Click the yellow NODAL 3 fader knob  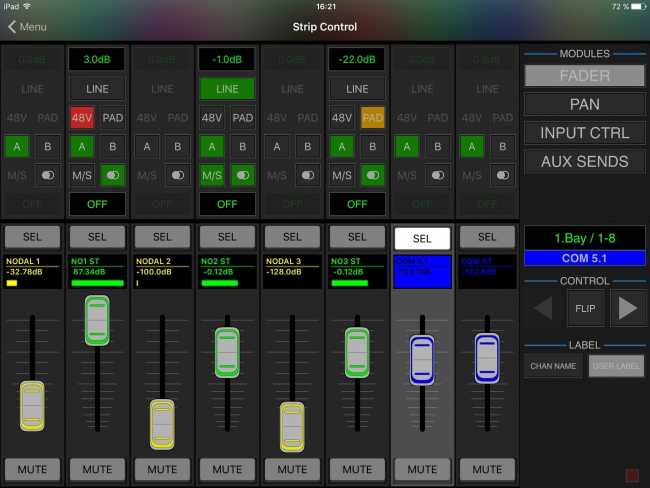click(x=292, y=427)
